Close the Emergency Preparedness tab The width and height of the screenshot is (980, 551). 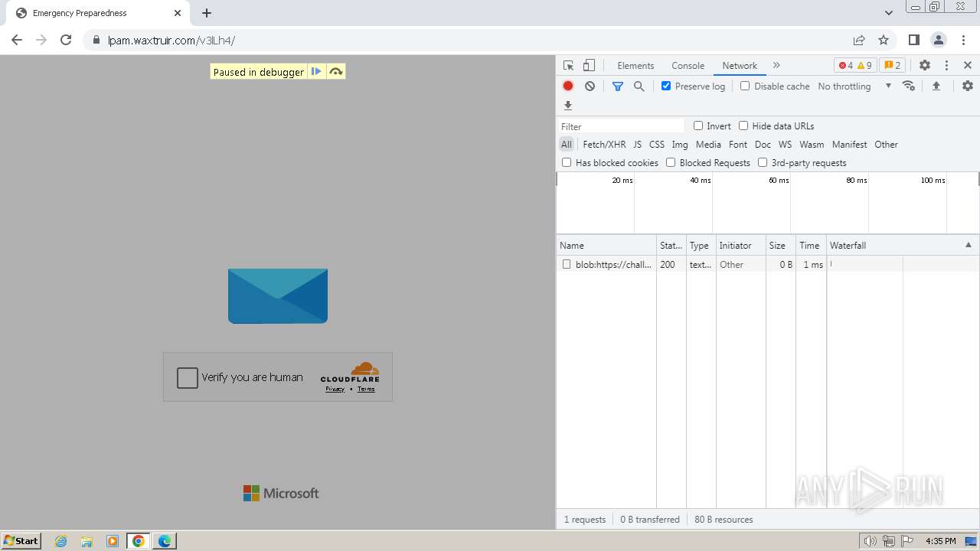[178, 13]
